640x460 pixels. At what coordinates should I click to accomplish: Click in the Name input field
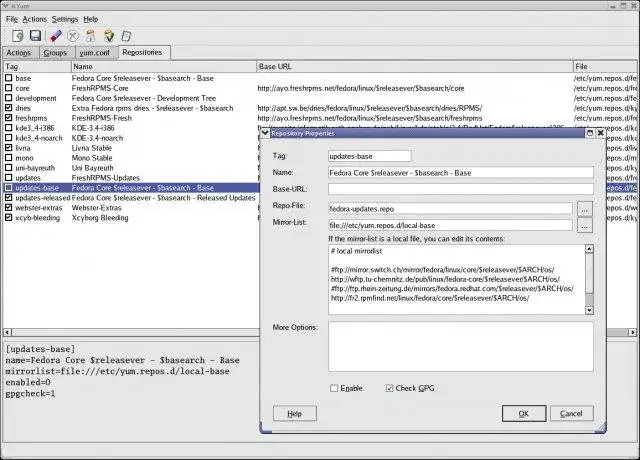(x=460, y=173)
